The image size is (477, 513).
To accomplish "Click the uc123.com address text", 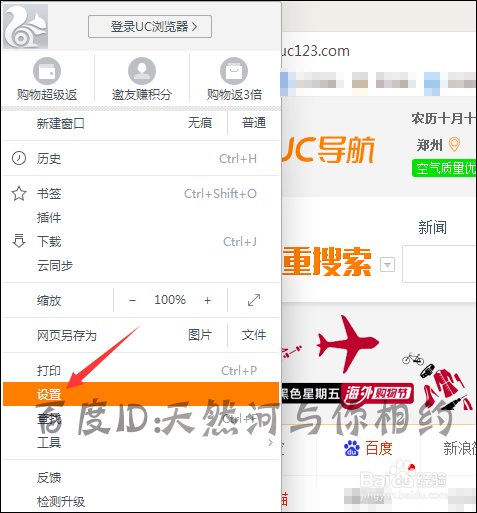I will (315, 51).
